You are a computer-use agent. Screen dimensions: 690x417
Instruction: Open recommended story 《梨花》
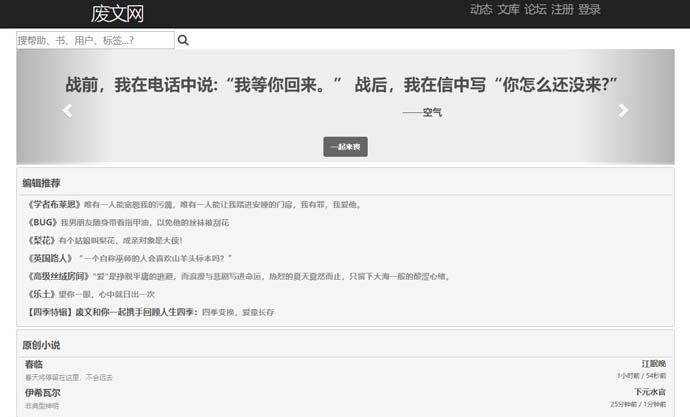click(x=42, y=241)
